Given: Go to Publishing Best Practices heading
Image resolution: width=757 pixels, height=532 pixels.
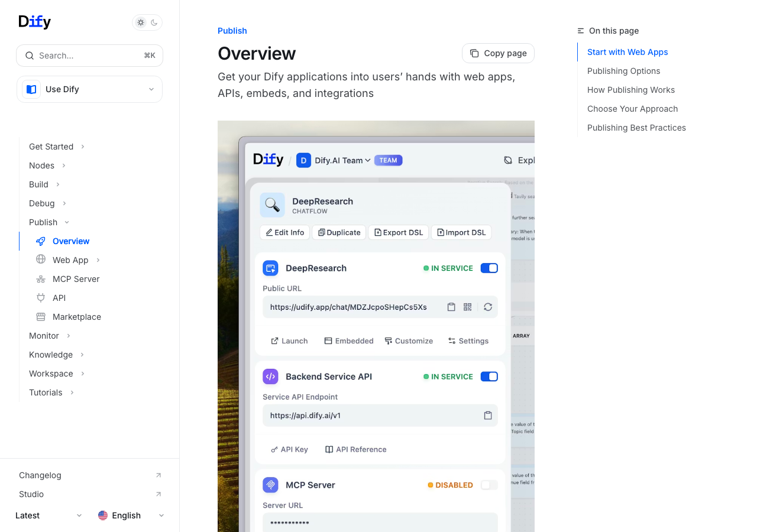Looking at the screenshot, I should 636,128.
